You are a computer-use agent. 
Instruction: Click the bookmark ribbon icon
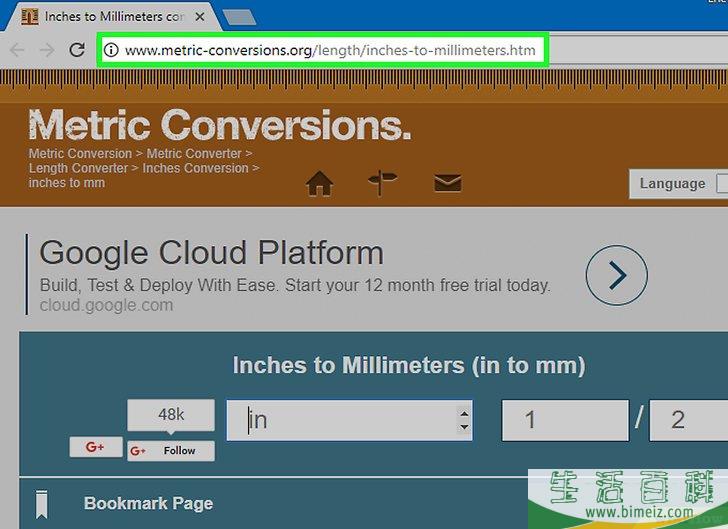pyautogui.click(x=42, y=503)
